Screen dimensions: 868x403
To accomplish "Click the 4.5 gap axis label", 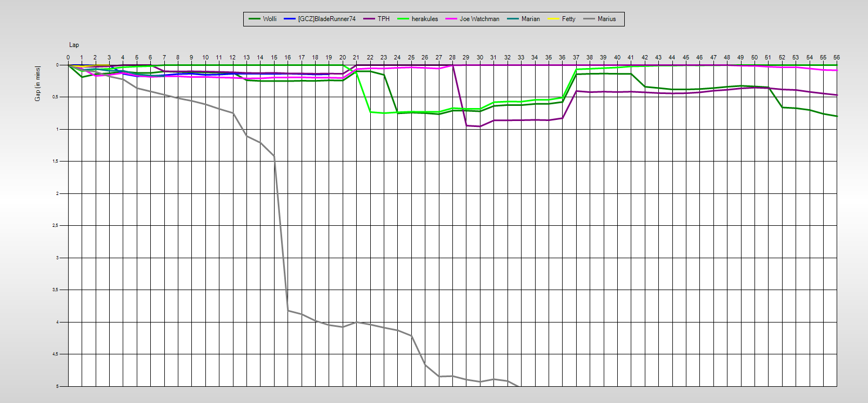I will (56, 354).
